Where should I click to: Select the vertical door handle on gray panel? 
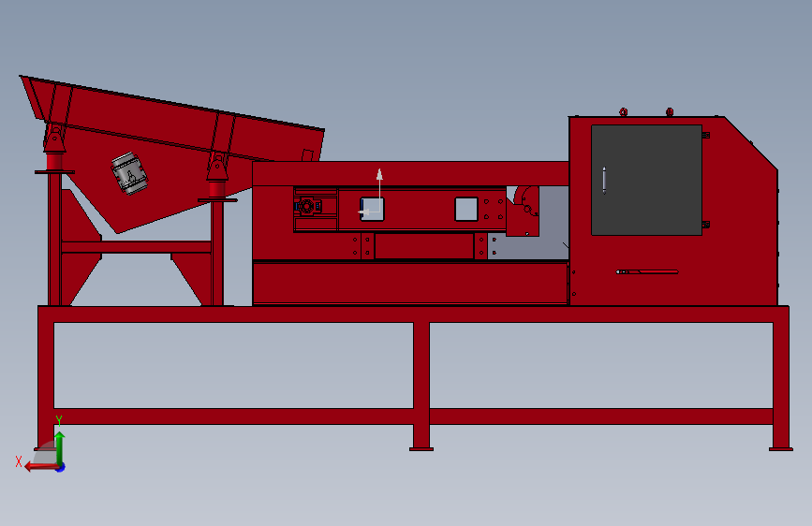[604, 180]
